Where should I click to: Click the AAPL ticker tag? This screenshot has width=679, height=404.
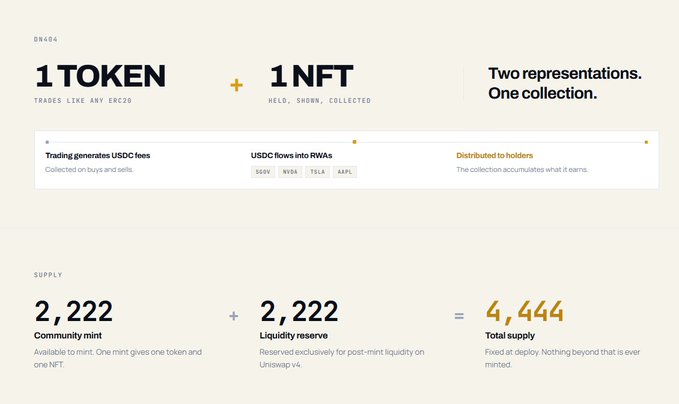pyautogui.click(x=345, y=172)
